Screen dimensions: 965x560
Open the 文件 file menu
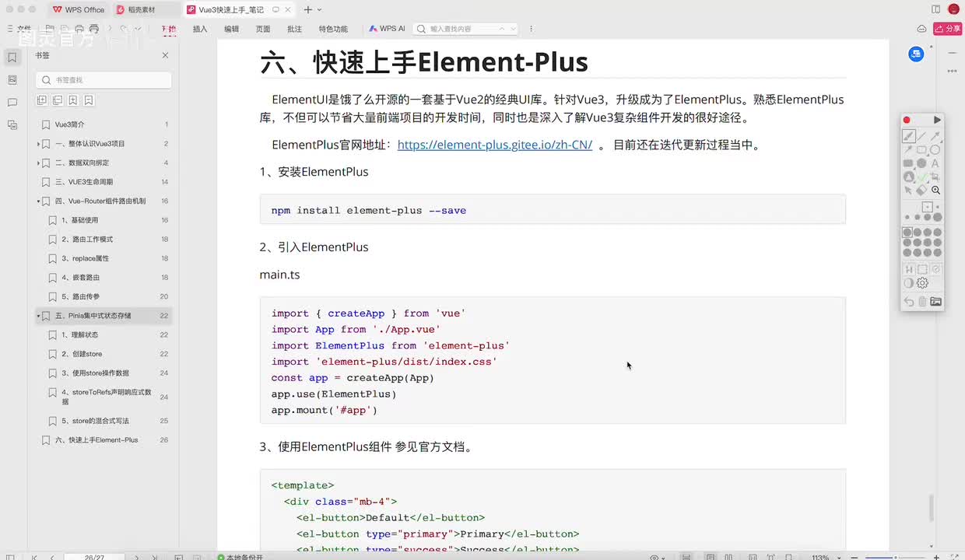[x=24, y=29]
